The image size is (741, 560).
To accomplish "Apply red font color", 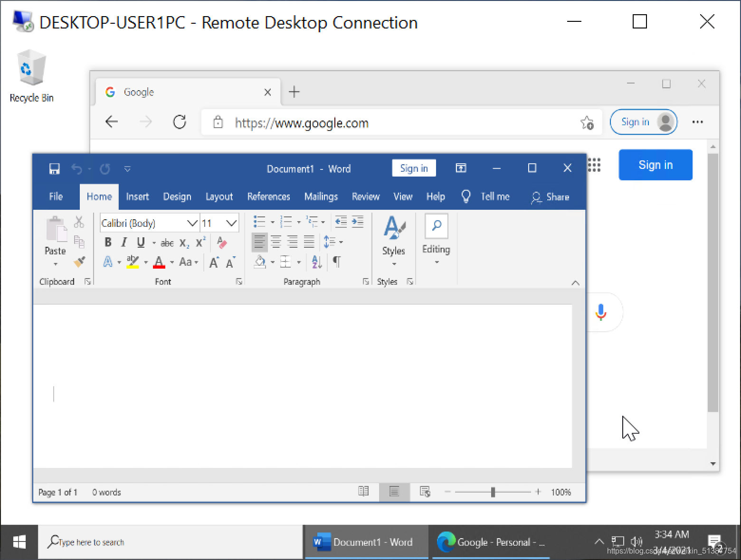I will pos(159,262).
